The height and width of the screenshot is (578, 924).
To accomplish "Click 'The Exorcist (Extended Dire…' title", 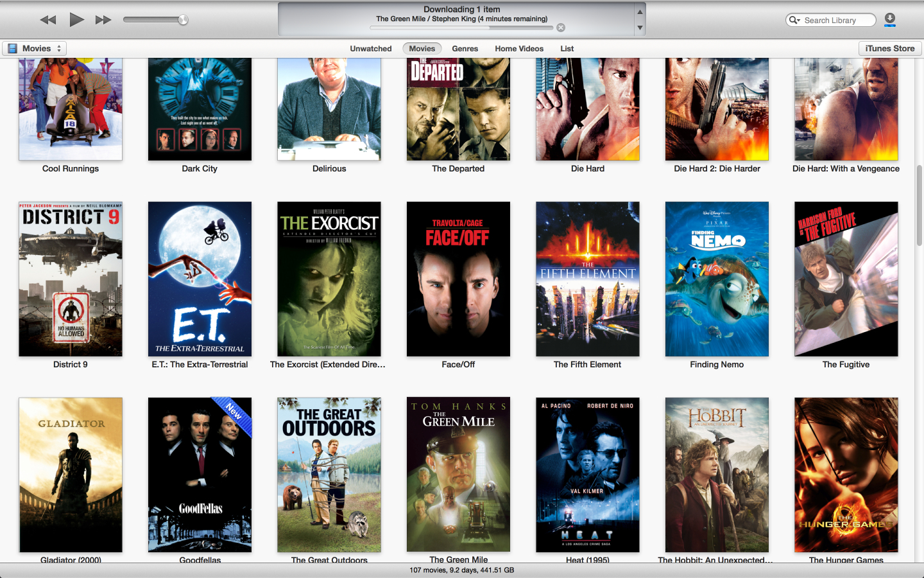I will 328,365.
